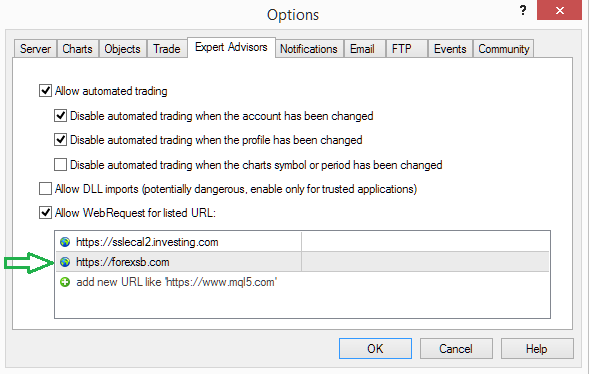Uncheck disable trading when profile changed
589x374 pixels.
pos(60,140)
